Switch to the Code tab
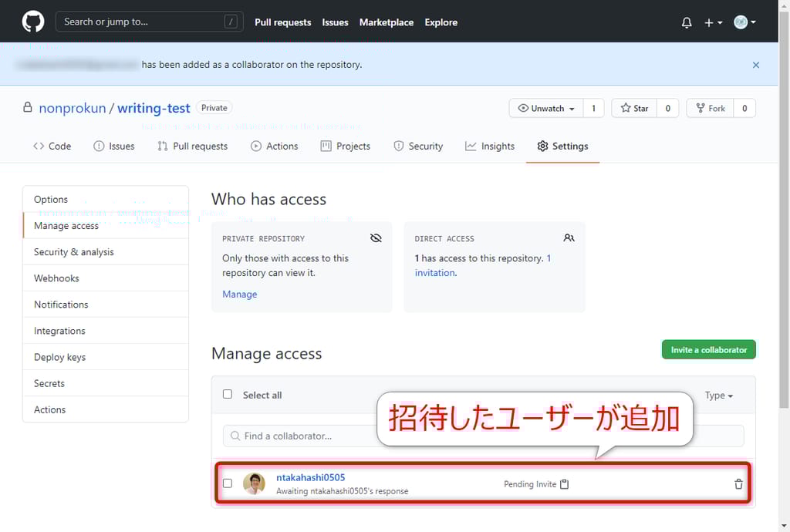This screenshot has width=790, height=532. 52,146
